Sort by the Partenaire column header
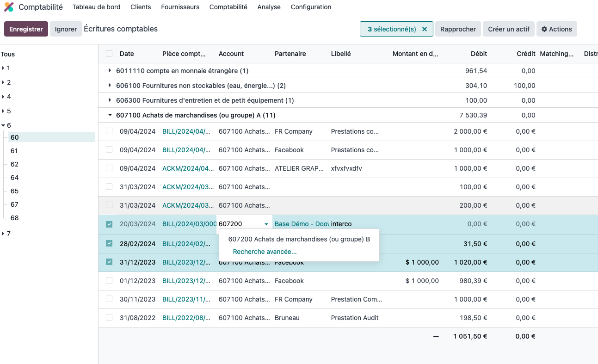The width and height of the screenshot is (598, 364). [290, 54]
